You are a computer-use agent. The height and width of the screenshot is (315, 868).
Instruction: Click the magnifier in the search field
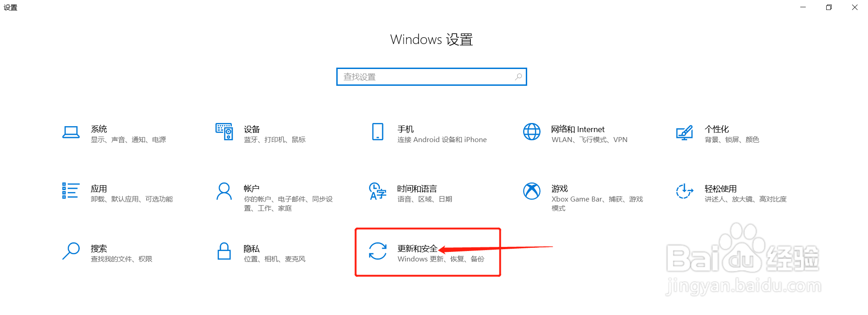point(519,77)
